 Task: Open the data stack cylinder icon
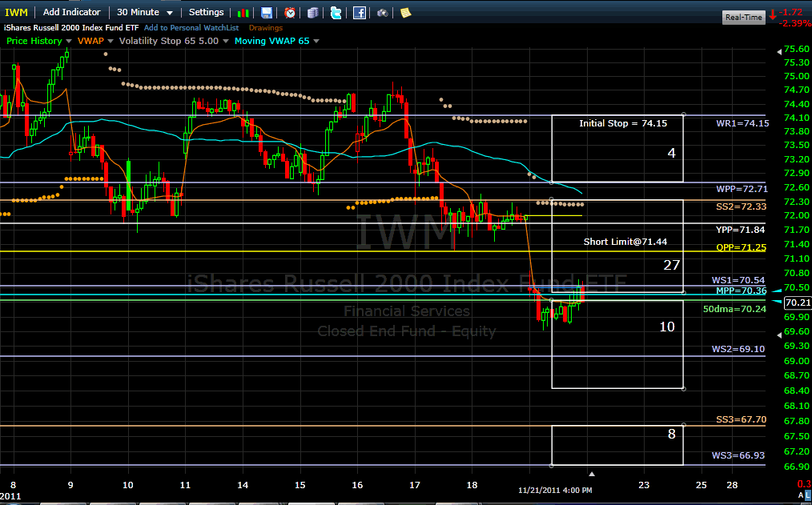point(312,13)
